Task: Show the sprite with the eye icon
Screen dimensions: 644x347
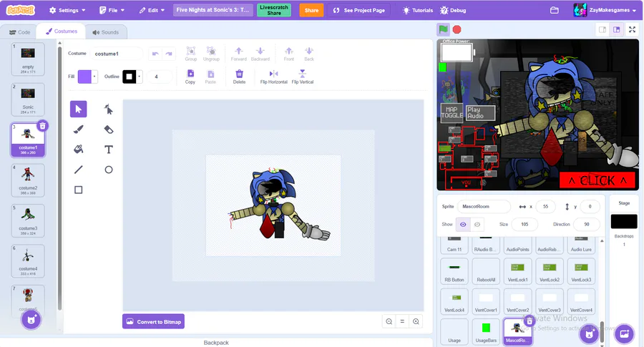Action: [x=463, y=224]
